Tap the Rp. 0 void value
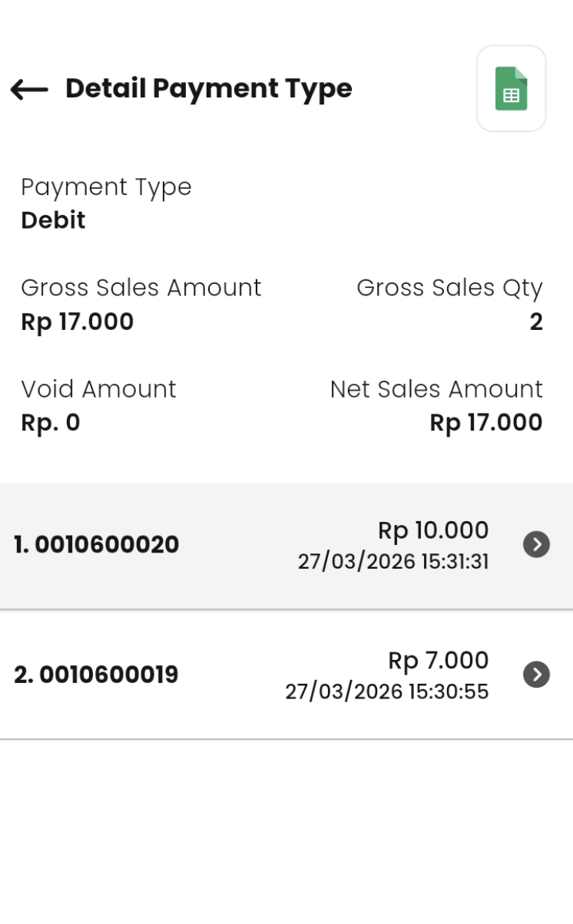Image resolution: width=573 pixels, height=924 pixels. [51, 423]
